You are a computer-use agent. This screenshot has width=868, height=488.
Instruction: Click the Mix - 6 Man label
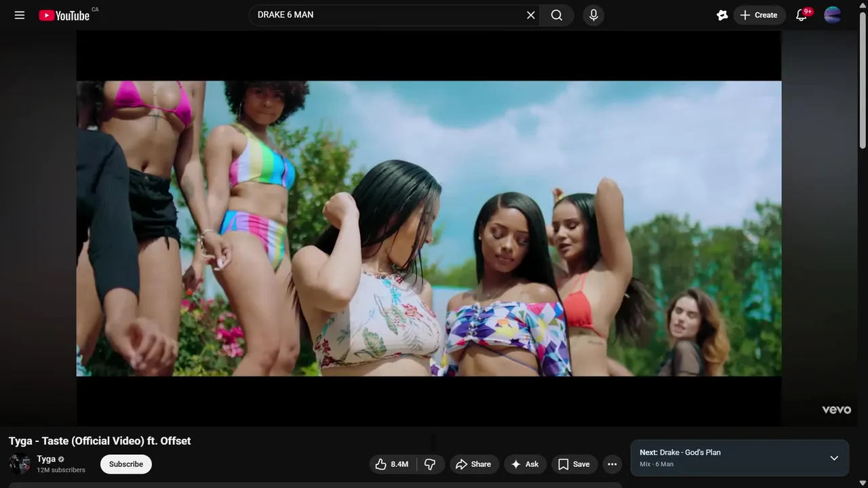(x=656, y=464)
